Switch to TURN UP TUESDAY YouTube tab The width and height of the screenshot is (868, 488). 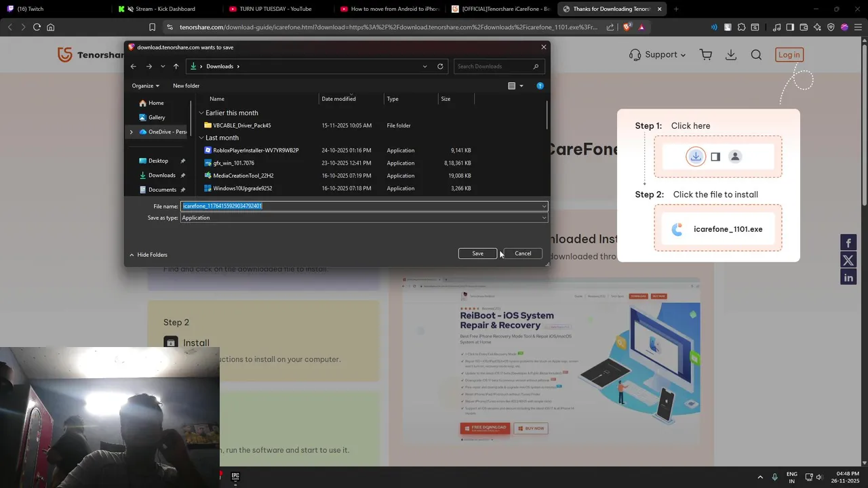coord(275,9)
